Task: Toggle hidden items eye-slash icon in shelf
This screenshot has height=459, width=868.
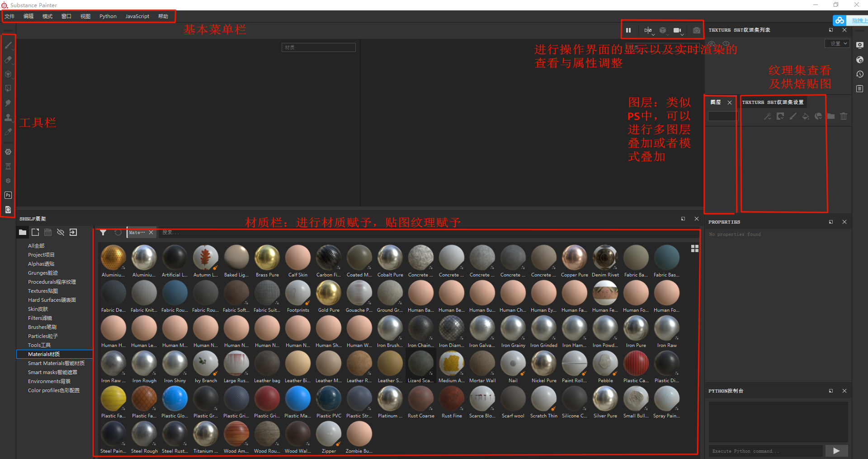Action: [61, 232]
